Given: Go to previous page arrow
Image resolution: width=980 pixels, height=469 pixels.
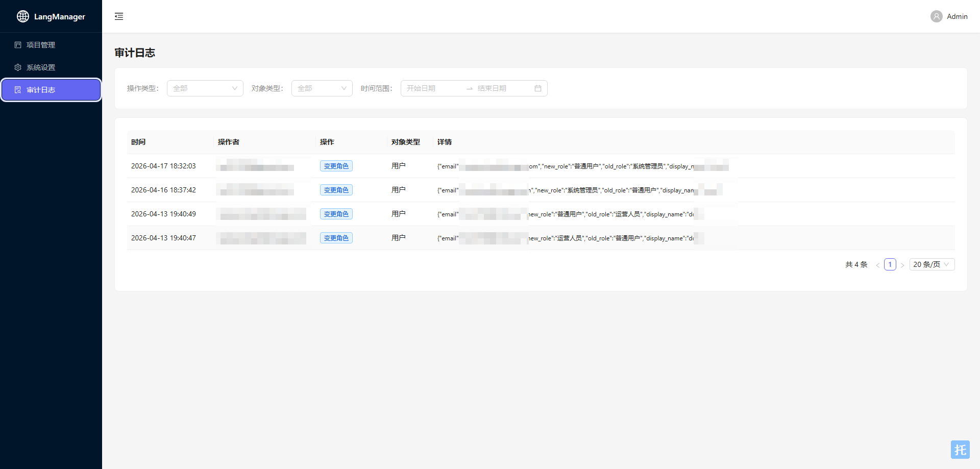Looking at the screenshot, I should (878, 265).
